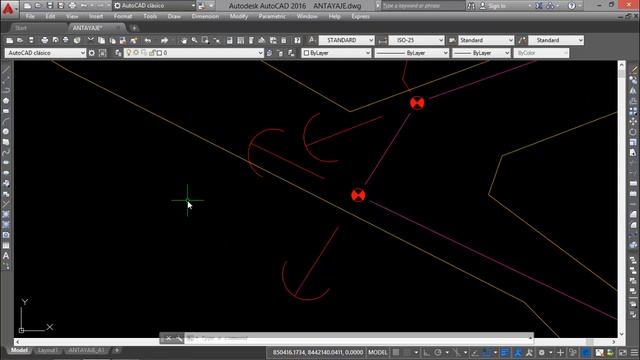Viewport: 640px width, 360px height.
Task: Click layer 0 color swatch
Action: (x=160, y=53)
